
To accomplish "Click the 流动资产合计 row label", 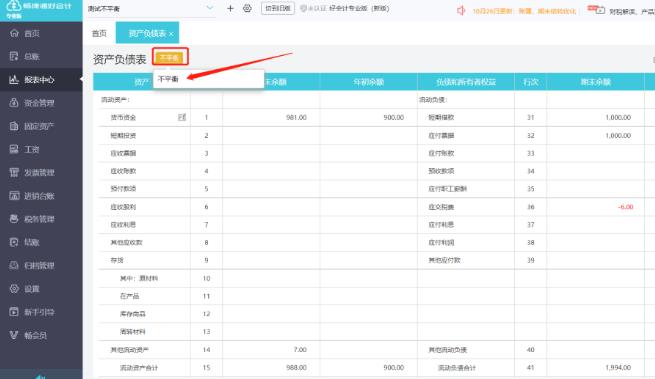I will 139,368.
